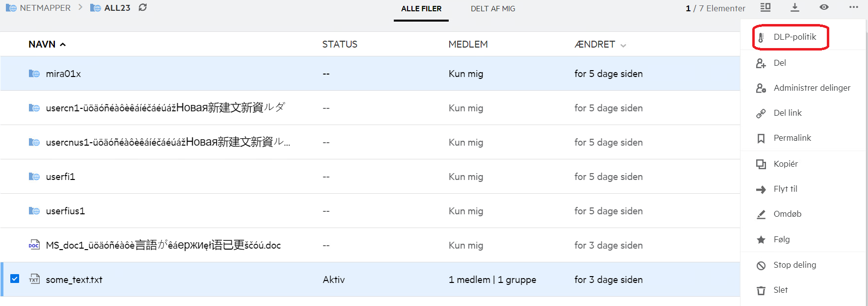Click the txt file icon for some_text.txt
Screen dimensions: 868x306
(34, 280)
